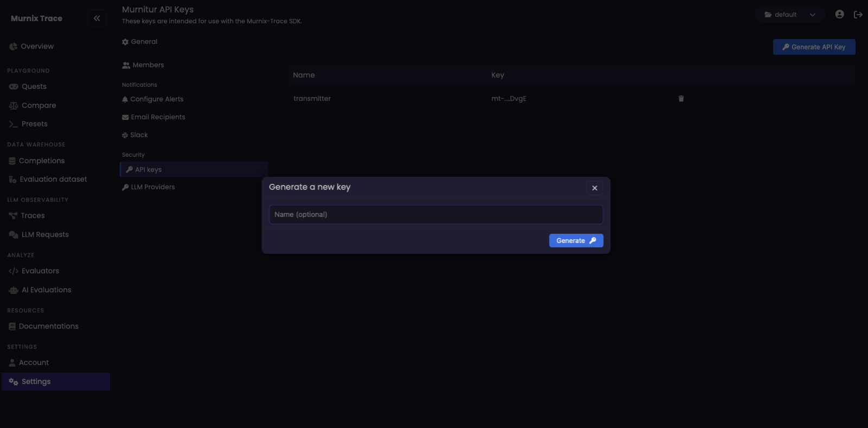The width and height of the screenshot is (868, 428).
Task: Click the Generate API Key button
Action: (814, 47)
